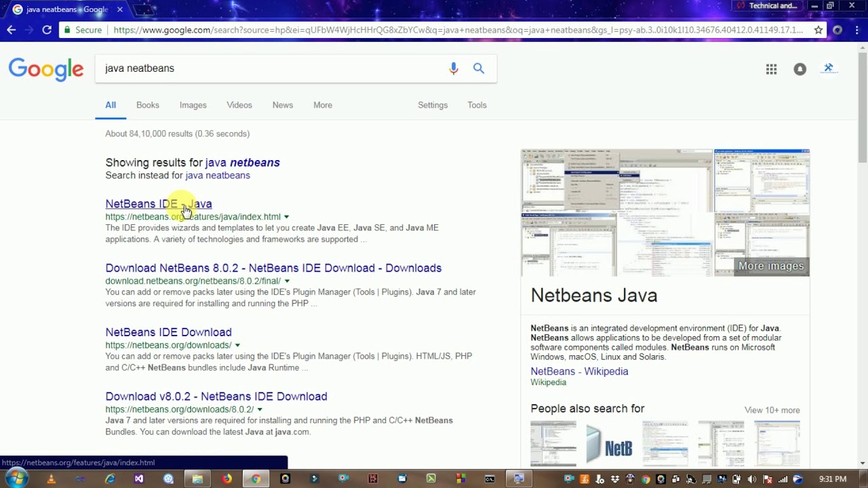
Task: Open the Settings dropdown
Action: click(x=433, y=105)
